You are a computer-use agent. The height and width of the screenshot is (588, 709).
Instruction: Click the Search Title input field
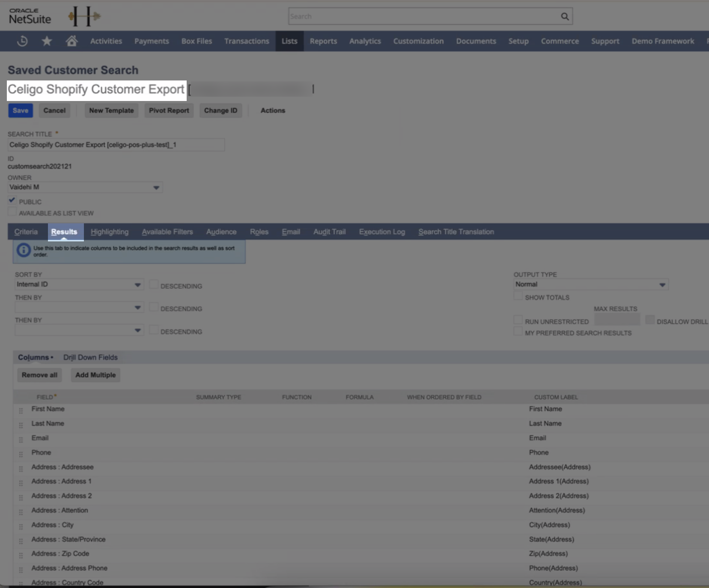click(x=116, y=145)
